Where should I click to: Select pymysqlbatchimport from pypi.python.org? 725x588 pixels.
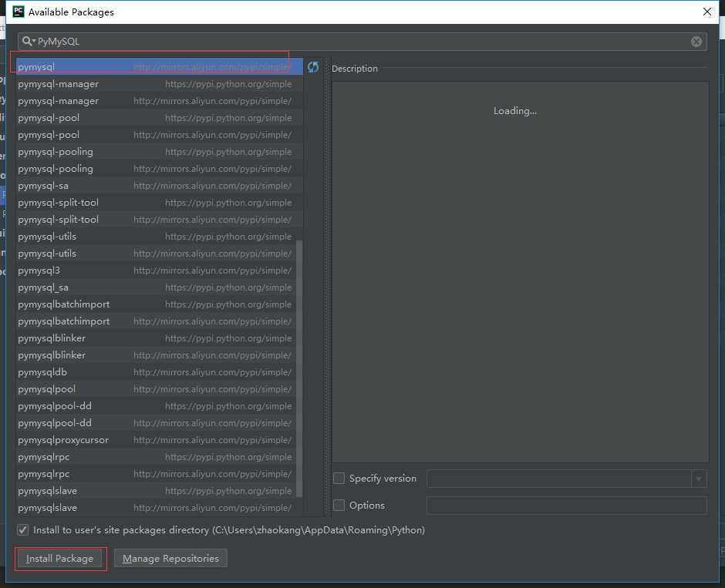pos(157,304)
